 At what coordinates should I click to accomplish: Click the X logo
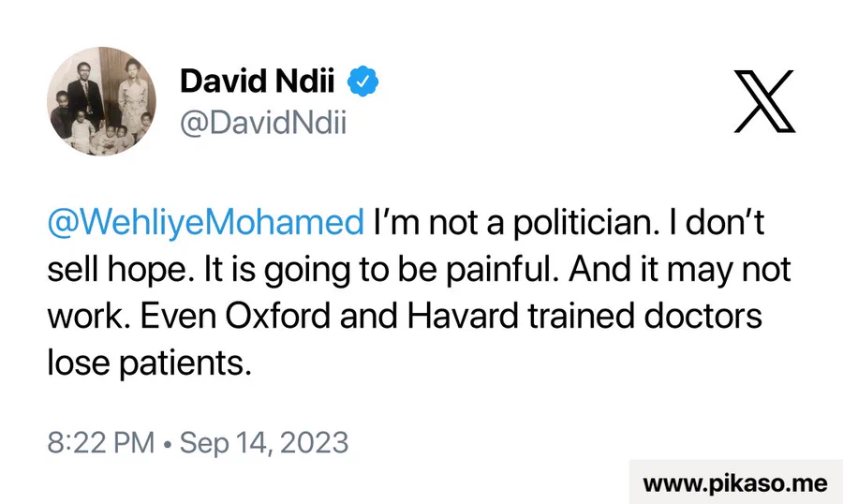[x=763, y=100]
